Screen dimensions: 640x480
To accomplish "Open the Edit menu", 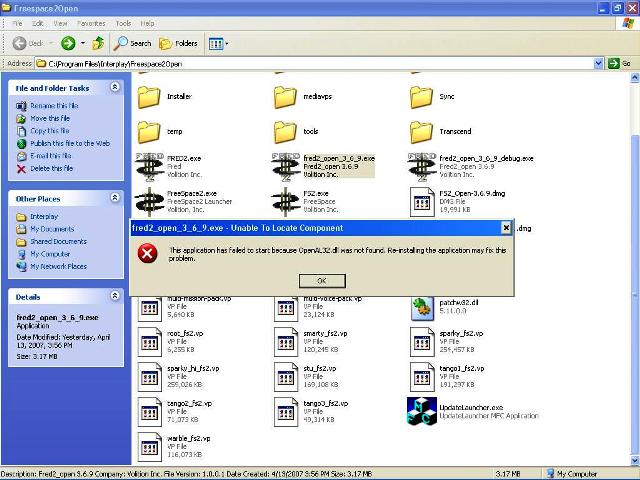I will tap(38, 24).
